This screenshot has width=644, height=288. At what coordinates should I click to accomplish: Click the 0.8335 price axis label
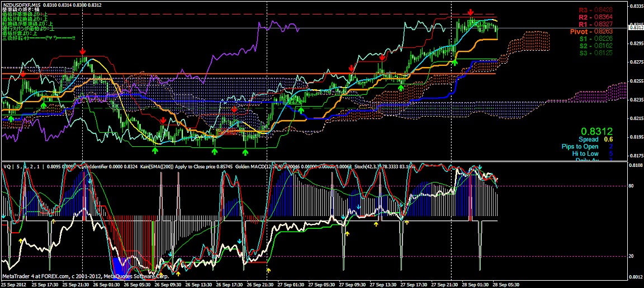coord(637,6)
